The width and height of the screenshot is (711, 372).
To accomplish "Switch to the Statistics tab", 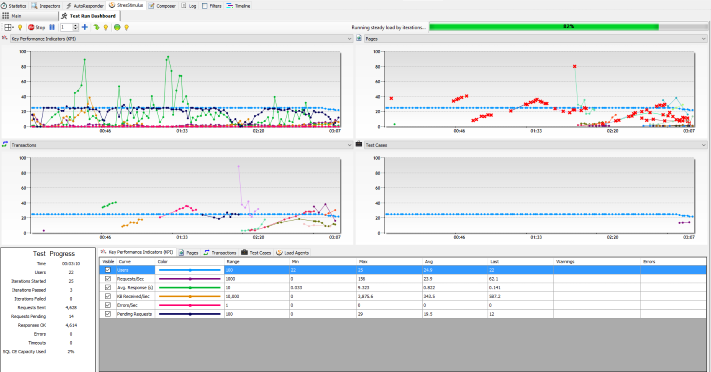I will point(14,6).
